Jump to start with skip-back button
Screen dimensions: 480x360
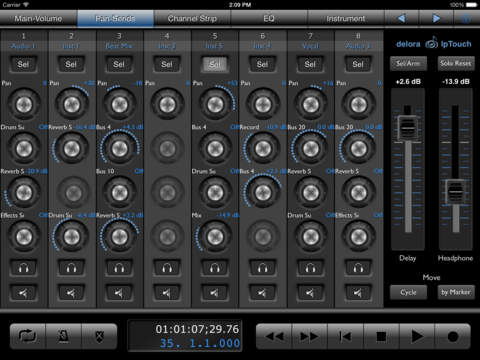346,336
